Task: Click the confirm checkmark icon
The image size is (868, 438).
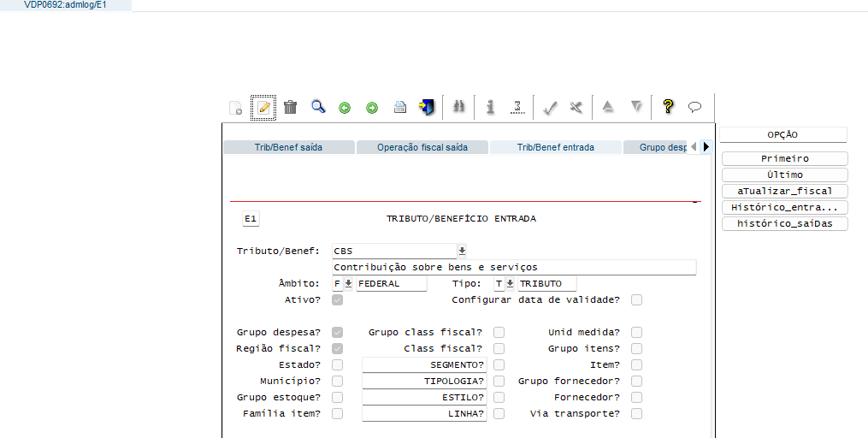Action: pyautogui.click(x=549, y=108)
